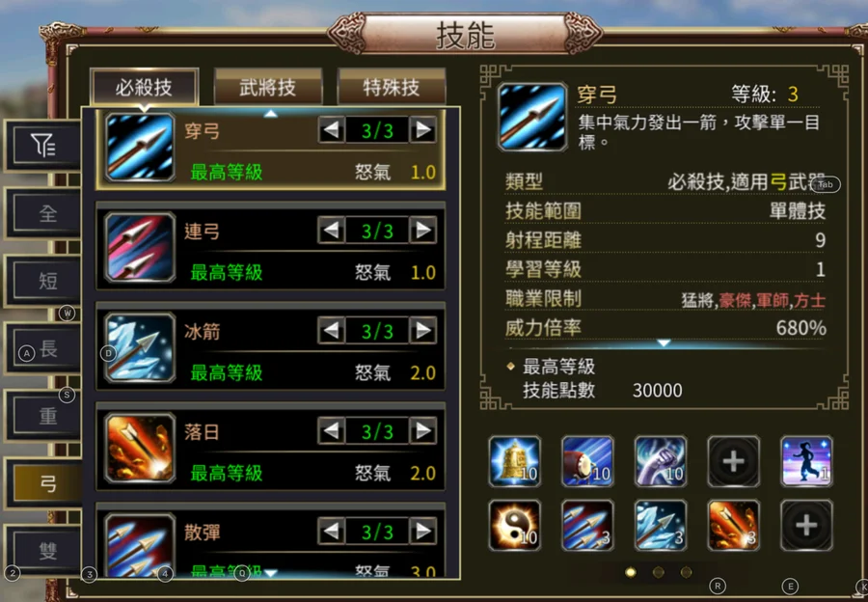The width and height of the screenshot is (868, 602).
Task: Increase 連弓 skill level with right arrow
Action: tap(423, 230)
